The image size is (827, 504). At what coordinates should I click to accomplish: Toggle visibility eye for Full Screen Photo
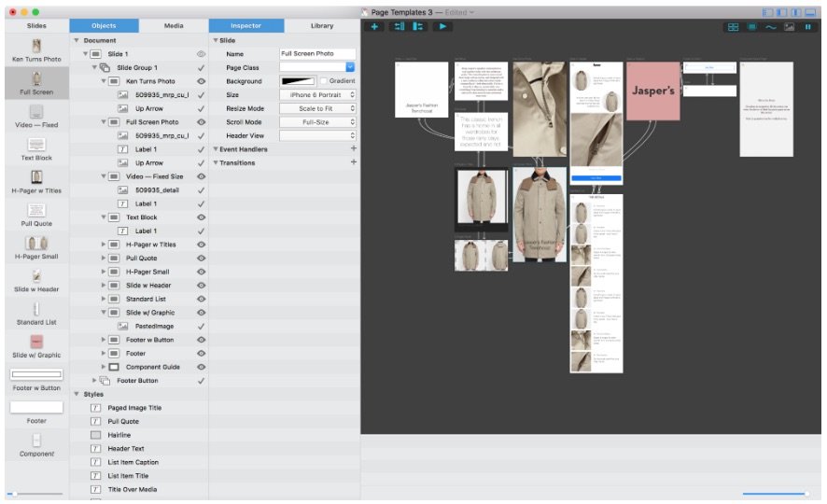201,121
